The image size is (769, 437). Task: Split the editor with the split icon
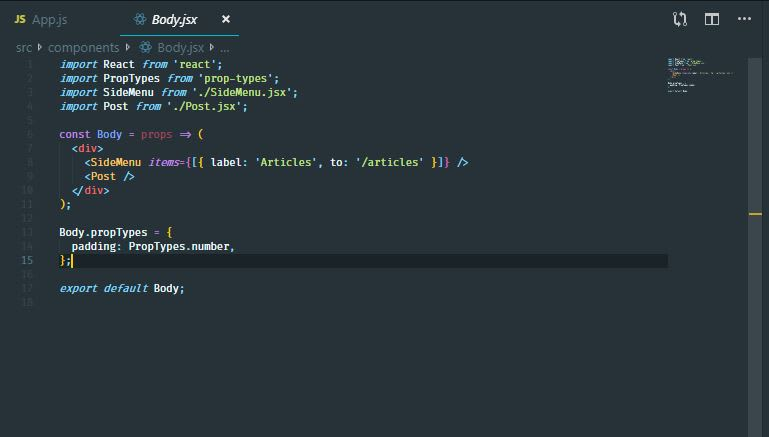tap(712, 19)
